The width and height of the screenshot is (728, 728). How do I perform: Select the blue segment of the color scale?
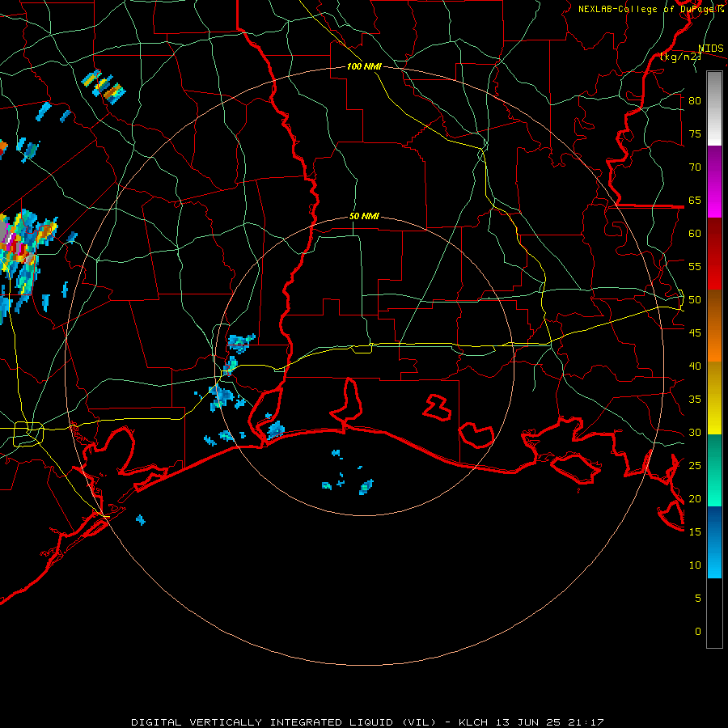pos(714,542)
